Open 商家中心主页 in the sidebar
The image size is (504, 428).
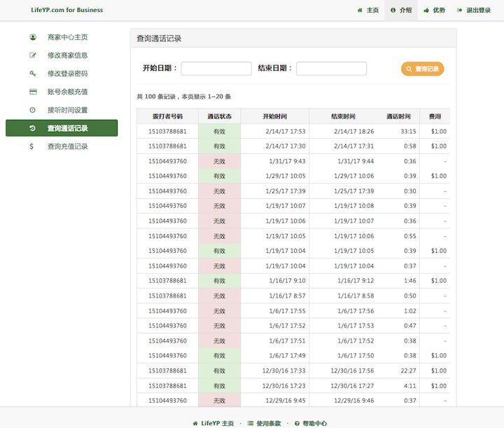pyautogui.click(x=62, y=37)
